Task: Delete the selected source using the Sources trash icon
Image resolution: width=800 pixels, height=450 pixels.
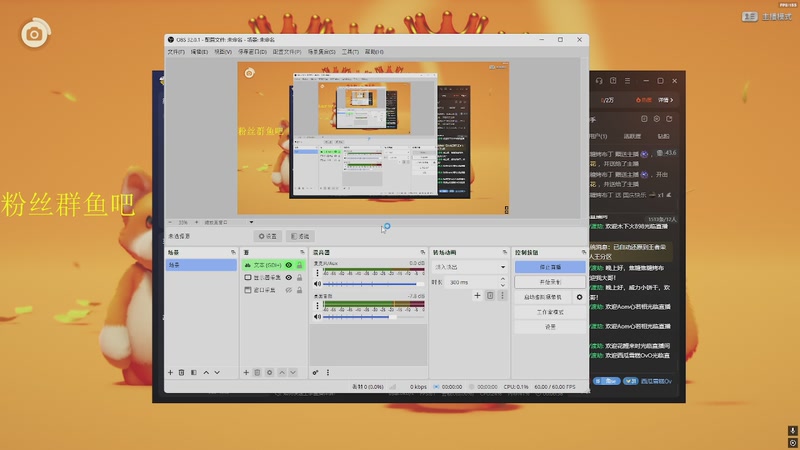Action: pos(257,372)
